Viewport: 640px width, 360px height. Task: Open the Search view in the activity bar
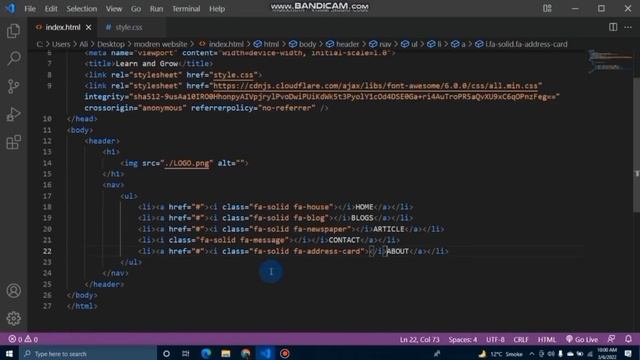coord(13,58)
